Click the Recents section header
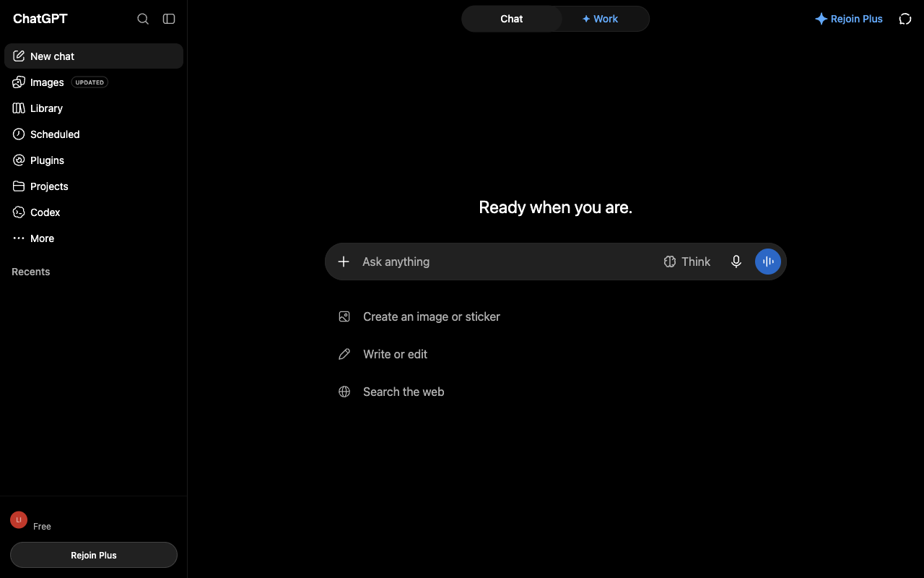 [31, 272]
